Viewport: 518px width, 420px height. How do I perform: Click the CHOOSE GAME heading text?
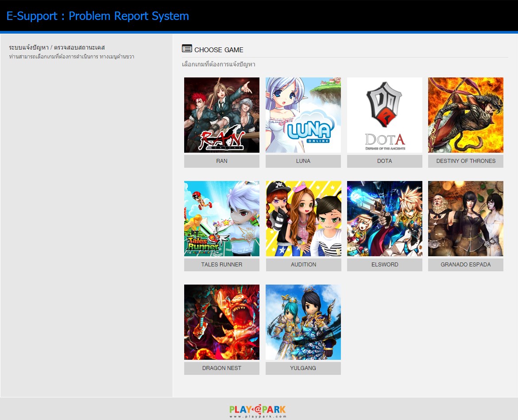click(219, 50)
